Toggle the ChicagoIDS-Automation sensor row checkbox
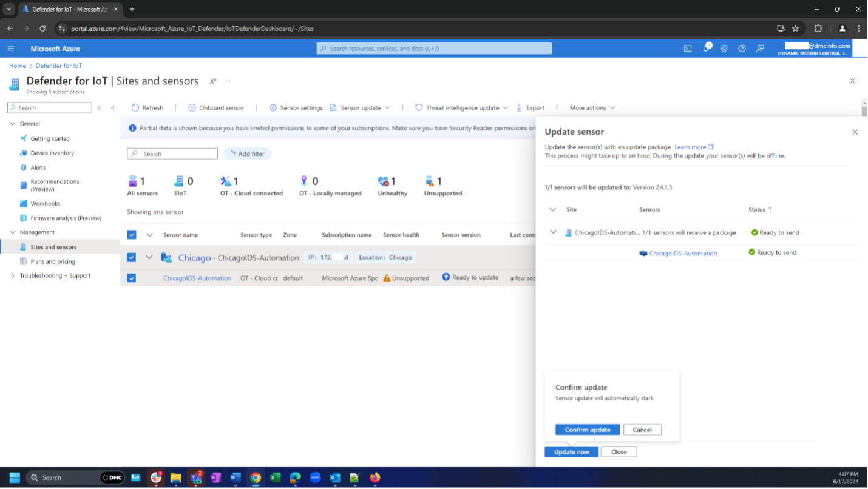 point(132,278)
